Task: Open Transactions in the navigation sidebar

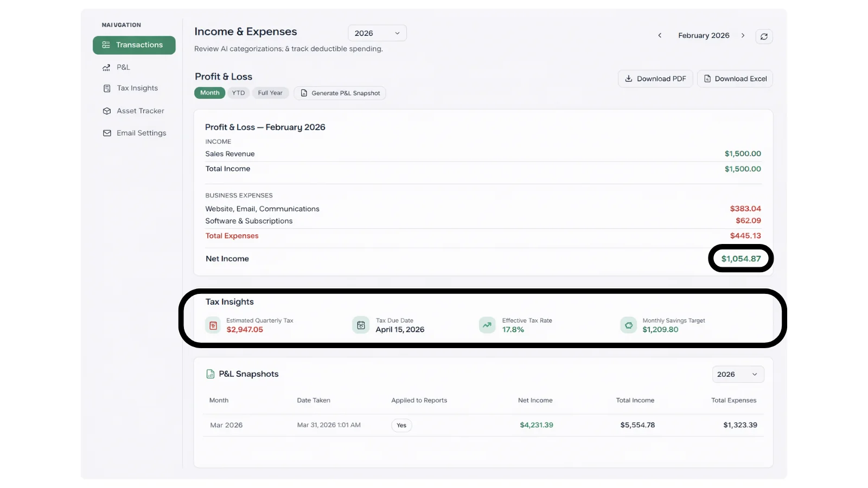Action: [x=134, y=45]
